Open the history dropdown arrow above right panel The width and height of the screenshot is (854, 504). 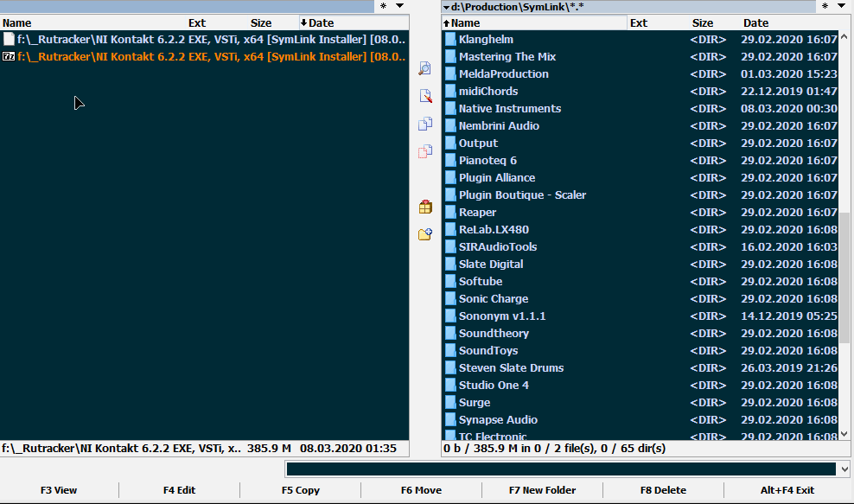click(842, 6)
